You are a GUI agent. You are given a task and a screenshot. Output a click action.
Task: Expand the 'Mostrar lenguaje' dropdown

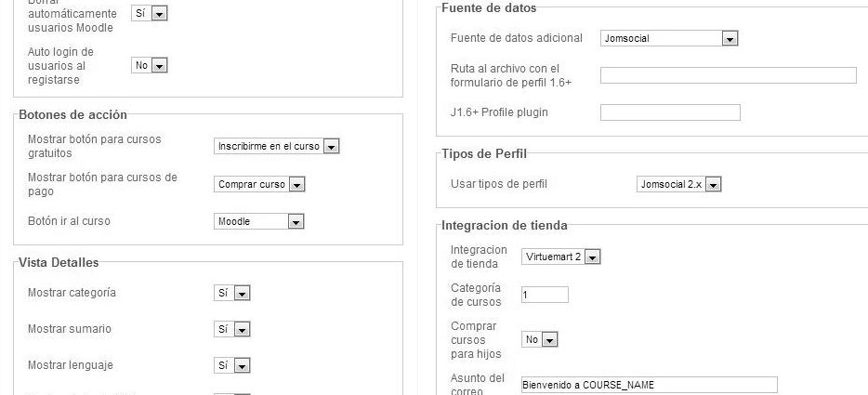point(232,365)
